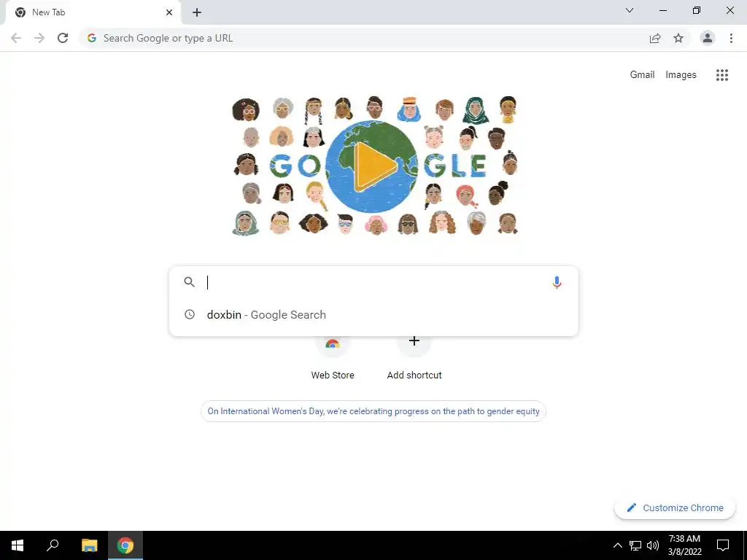Click the Add shortcut label

click(414, 376)
